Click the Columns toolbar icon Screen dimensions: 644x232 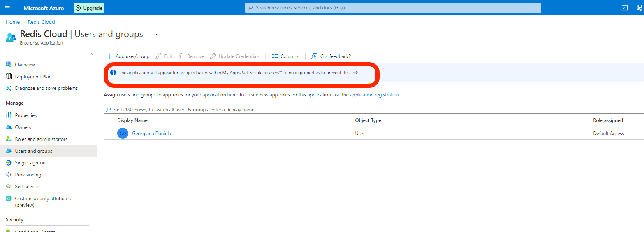click(x=275, y=56)
